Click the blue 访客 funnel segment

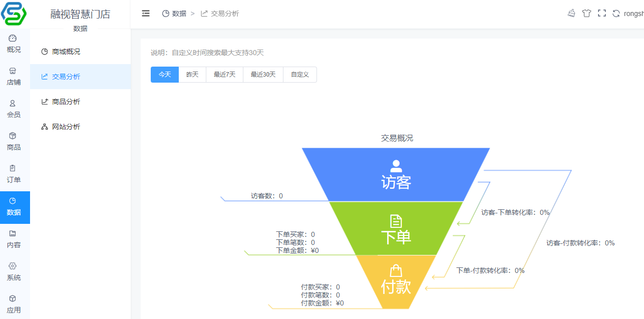(396, 174)
